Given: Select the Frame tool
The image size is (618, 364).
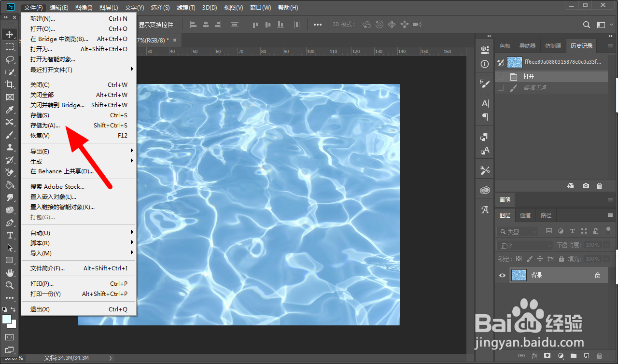Looking at the screenshot, I should tap(9, 97).
